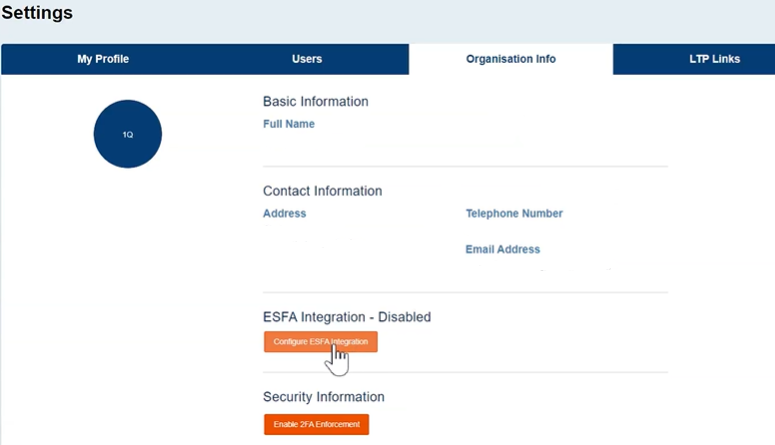This screenshot has height=445, width=775.
Task: Click the Address field label
Action: (284, 213)
